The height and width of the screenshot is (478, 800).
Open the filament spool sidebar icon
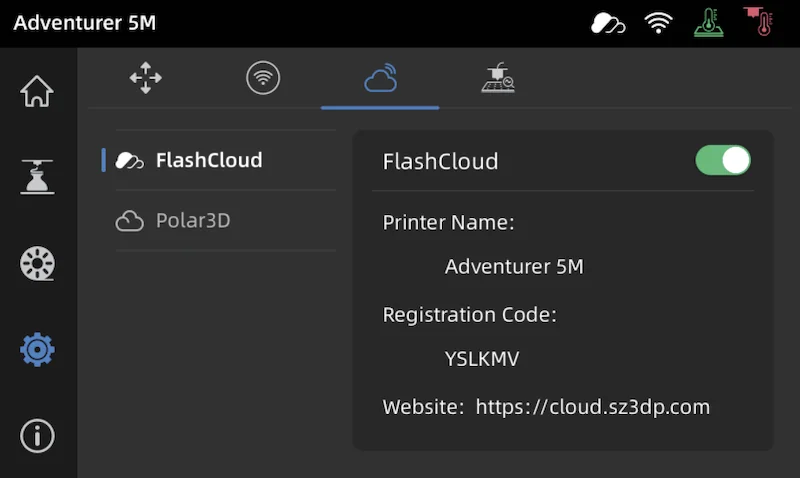pyautogui.click(x=37, y=264)
